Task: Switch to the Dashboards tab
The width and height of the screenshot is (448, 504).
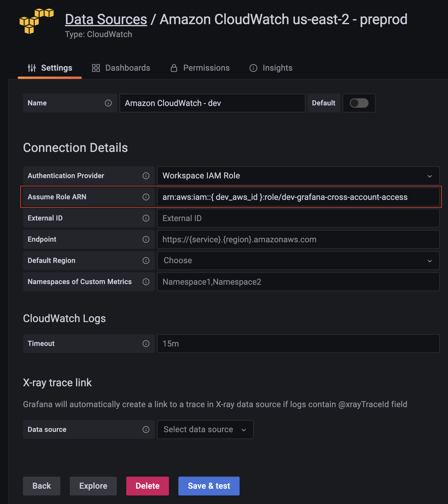Action: (x=121, y=68)
